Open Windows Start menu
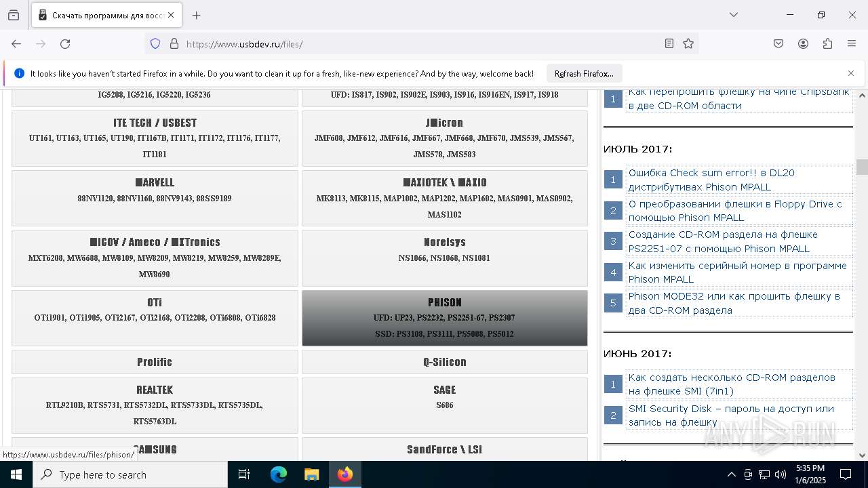The image size is (868, 488). click(16, 474)
